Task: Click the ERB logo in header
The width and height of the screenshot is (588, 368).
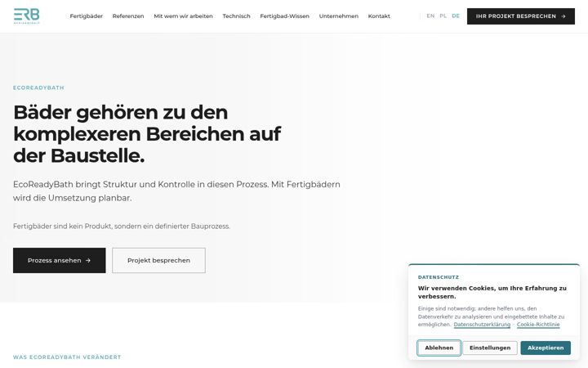Action: 27,16
